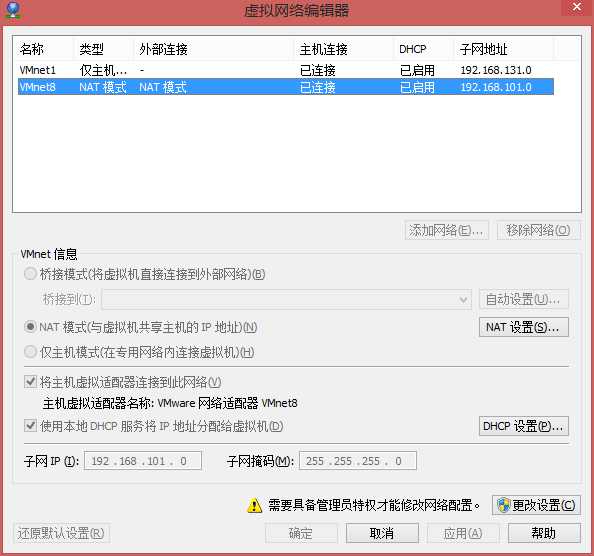Image resolution: width=594 pixels, height=556 pixels.
Task: Click the 子网 IP input field
Action: point(143,461)
